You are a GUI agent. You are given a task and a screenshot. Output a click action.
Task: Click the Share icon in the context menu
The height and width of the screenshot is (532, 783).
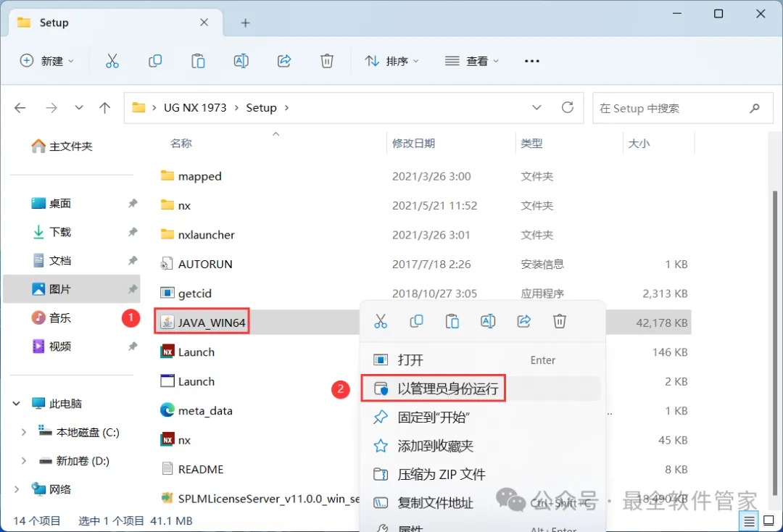[x=524, y=321]
